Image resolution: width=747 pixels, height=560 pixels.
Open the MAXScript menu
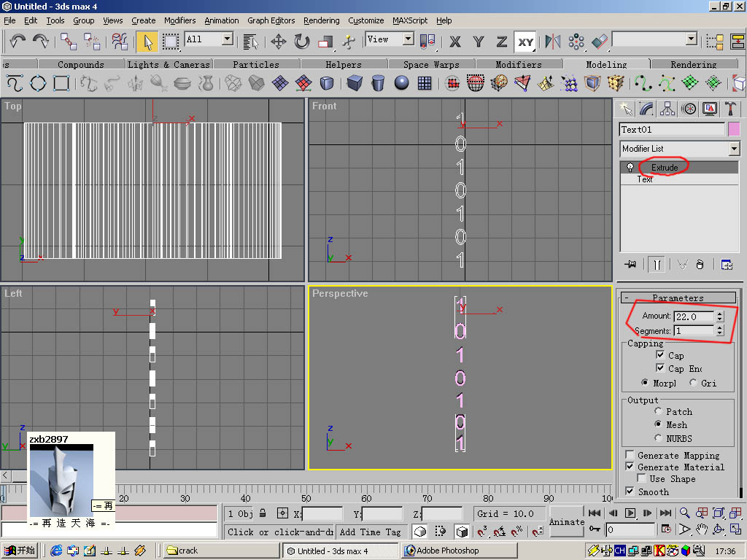pyautogui.click(x=410, y=20)
